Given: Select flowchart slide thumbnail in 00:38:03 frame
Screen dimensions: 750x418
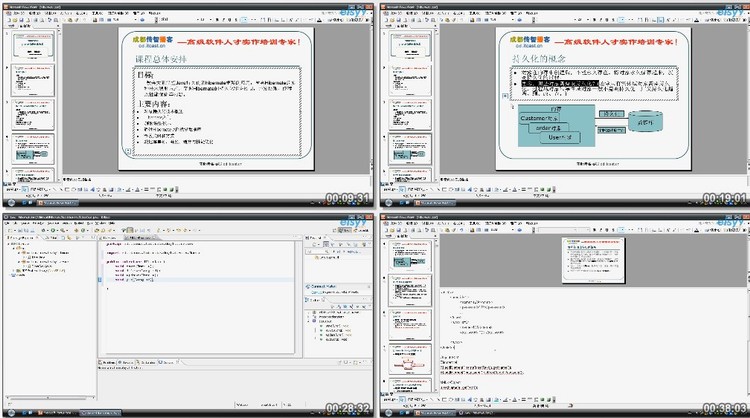Looking at the screenshot, I should 410,359.
